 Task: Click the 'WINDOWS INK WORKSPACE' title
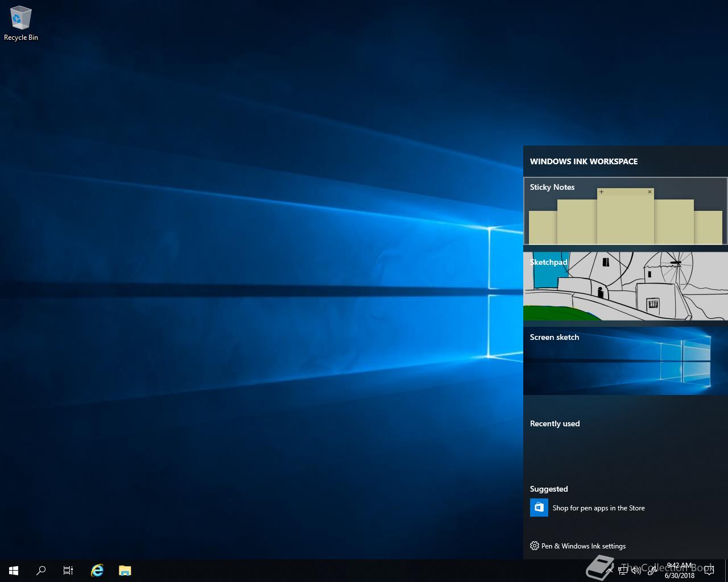(x=584, y=161)
